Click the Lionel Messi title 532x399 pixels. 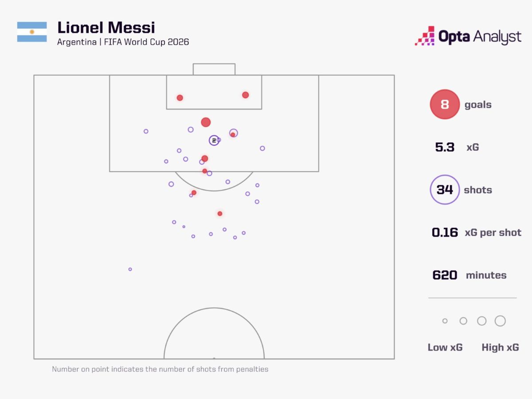pos(106,27)
